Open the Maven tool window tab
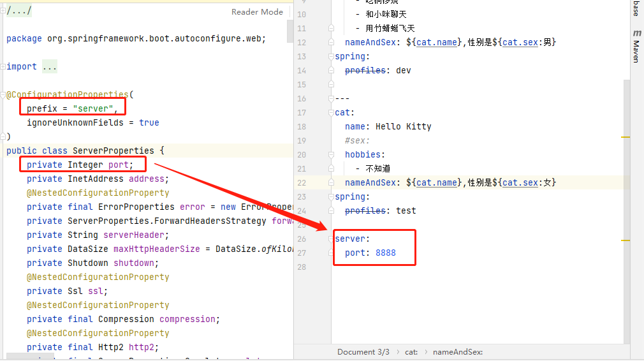The height and width of the screenshot is (361, 644). 636,52
